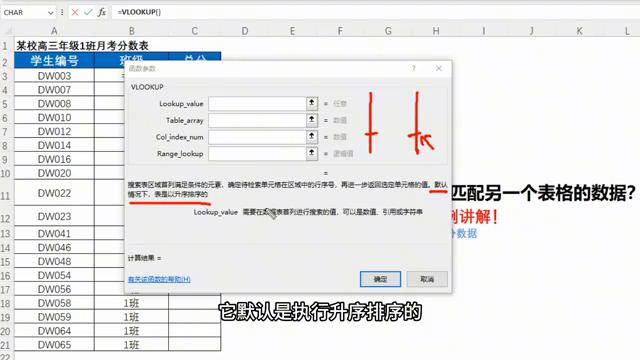
Task: Cancel the dialog with 取消 button
Action: [x=427, y=279]
